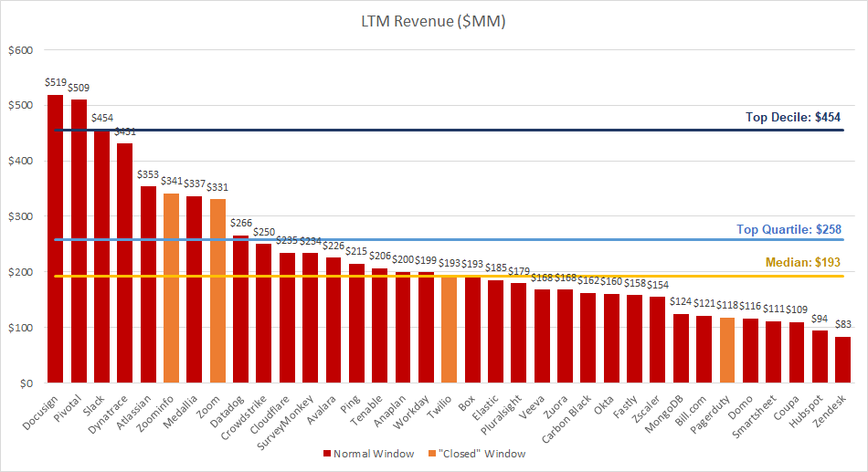
Task: Click the Datadog axis label
Action: [228, 411]
